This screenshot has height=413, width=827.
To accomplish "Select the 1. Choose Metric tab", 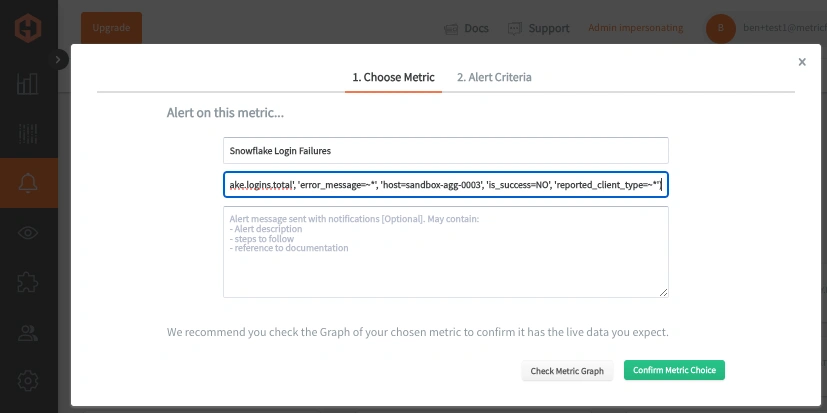I will click(x=393, y=78).
